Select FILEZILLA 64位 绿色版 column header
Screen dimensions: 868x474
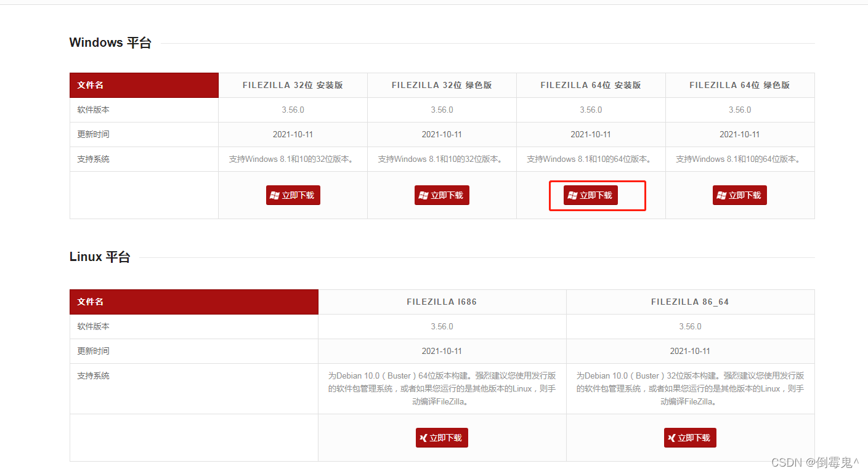pos(740,85)
